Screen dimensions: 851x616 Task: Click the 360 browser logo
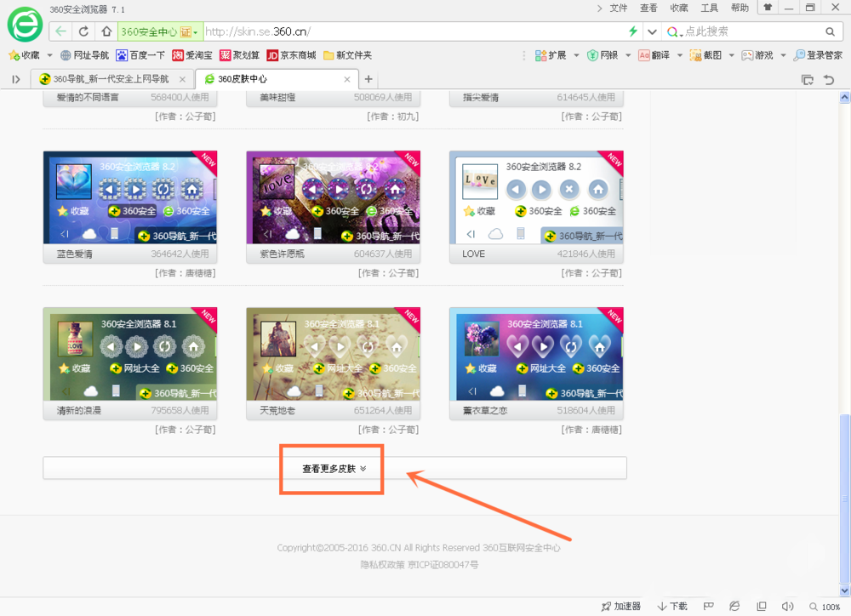coord(25,25)
